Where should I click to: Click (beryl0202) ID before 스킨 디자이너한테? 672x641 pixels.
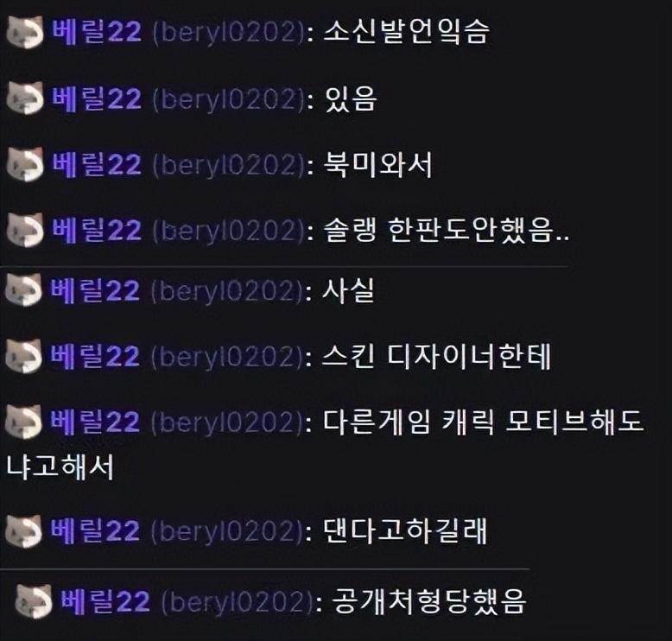pyautogui.click(x=227, y=357)
